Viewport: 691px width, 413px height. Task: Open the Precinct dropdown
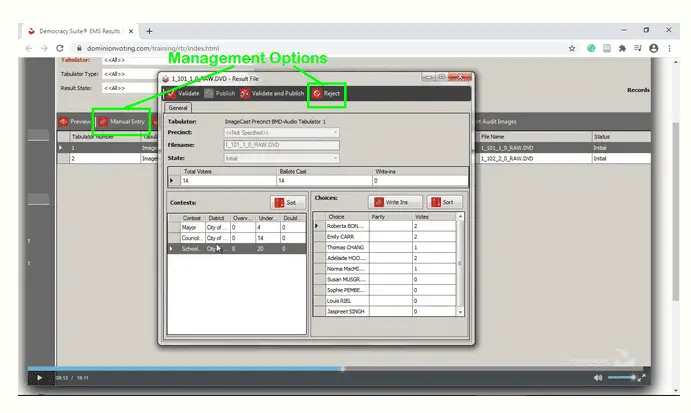[x=281, y=132]
